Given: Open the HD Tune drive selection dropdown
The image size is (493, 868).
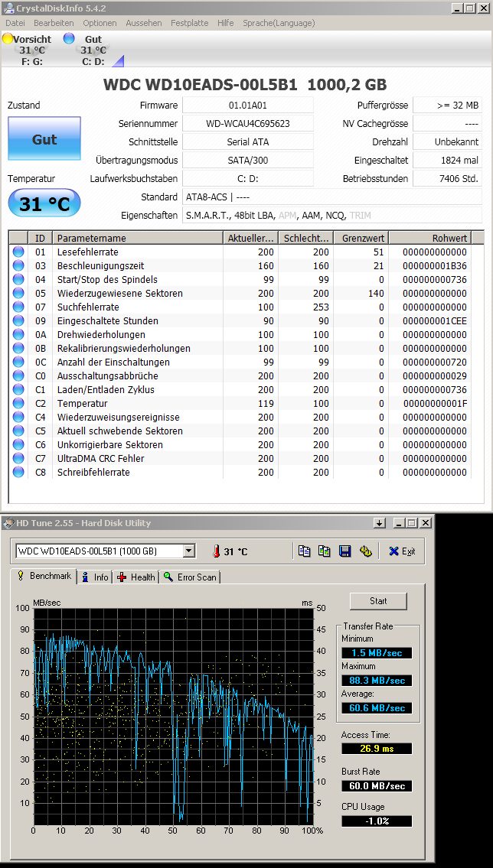Looking at the screenshot, I should click(x=189, y=551).
